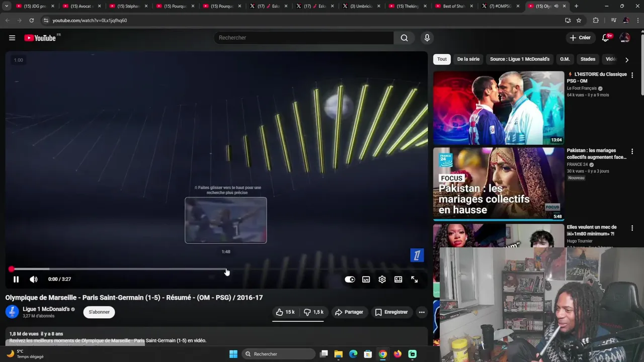This screenshot has width=644, height=362.
Task: Click the Ligue 1 watermark in player
Action: (417, 255)
